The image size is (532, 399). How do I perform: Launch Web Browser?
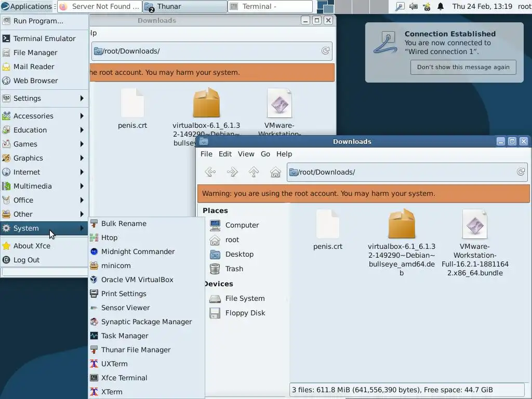tap(45, 81)
